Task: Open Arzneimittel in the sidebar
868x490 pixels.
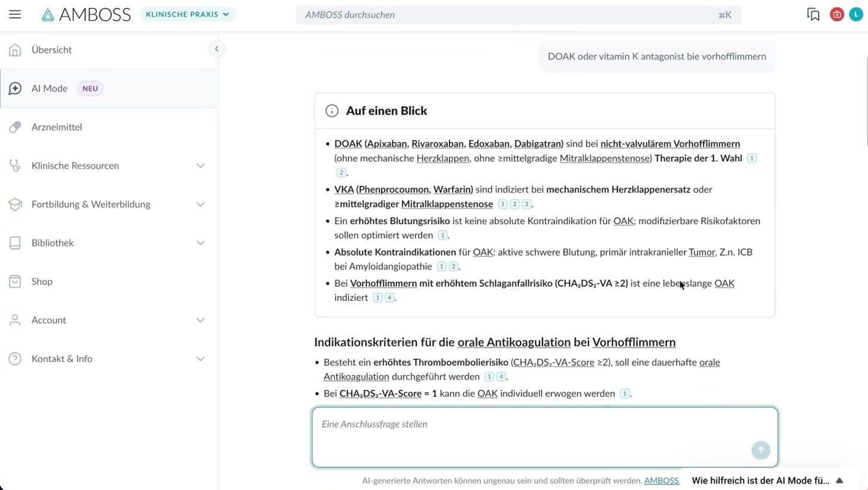Action: point(57,127)
